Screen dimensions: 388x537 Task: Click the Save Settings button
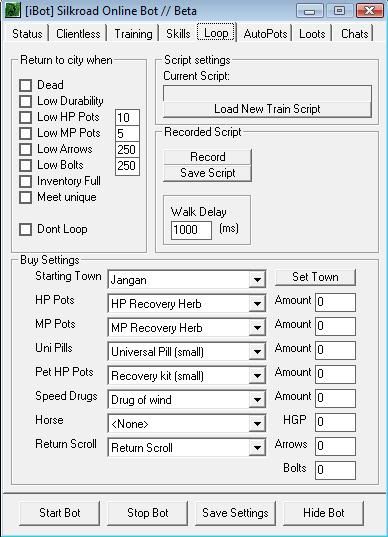pos(235,513)
